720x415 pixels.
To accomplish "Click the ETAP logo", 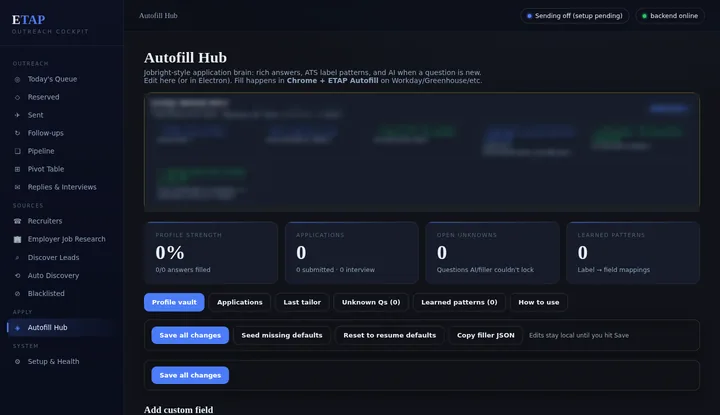I will (x=28, y=20).
